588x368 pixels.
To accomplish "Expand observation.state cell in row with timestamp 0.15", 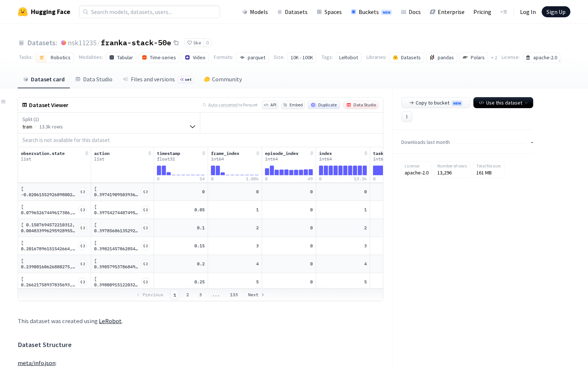I will point(83,246).
